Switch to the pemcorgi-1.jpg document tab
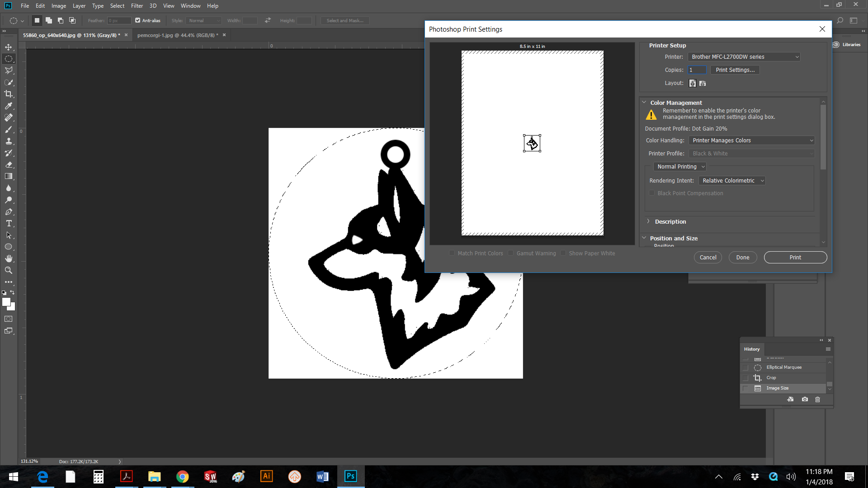The height and width of the screenshot is (488, 868). click(x=177, y=35)
